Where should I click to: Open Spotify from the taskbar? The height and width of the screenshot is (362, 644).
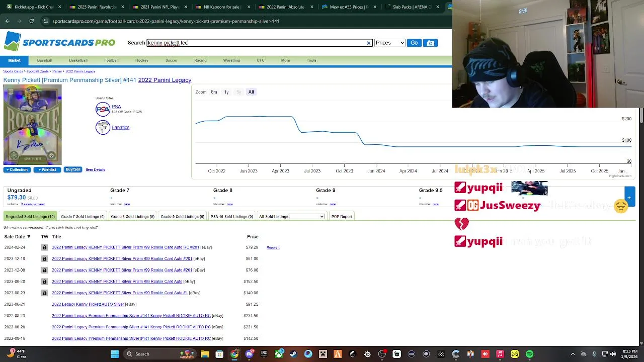click(x=530, y=354)
